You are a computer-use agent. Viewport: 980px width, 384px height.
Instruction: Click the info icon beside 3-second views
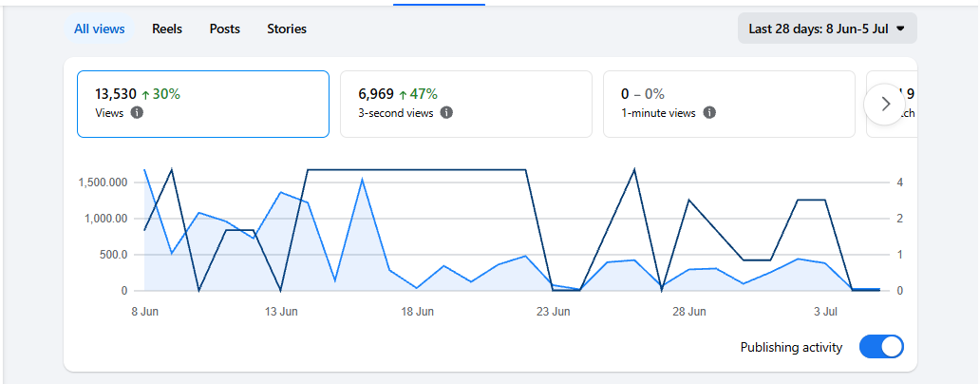(x=446, y=113)
